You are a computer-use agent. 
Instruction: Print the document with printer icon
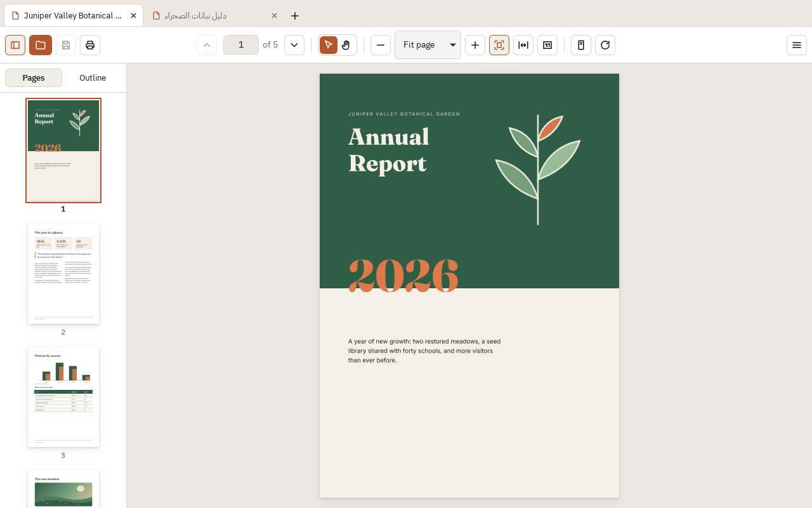click(x=90, y=45)
